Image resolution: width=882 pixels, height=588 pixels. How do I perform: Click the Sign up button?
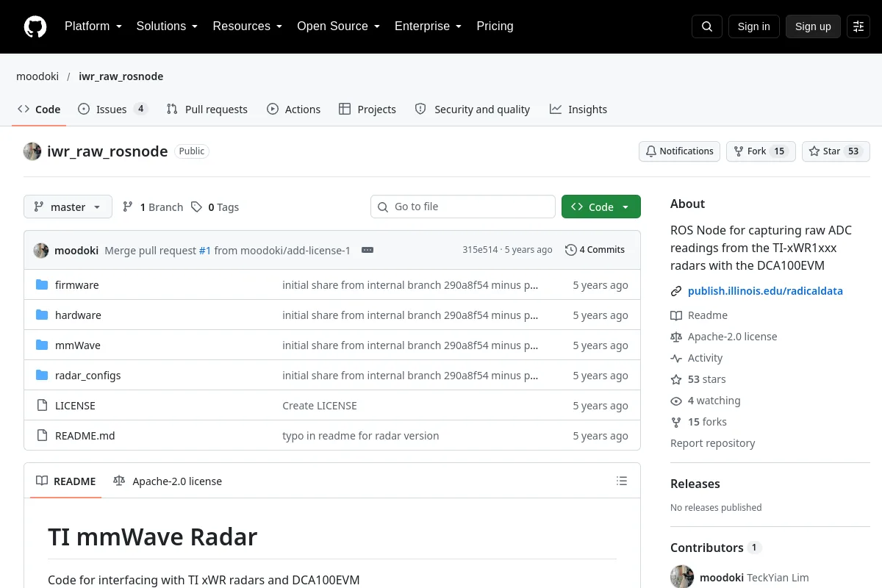pos(813,26)
